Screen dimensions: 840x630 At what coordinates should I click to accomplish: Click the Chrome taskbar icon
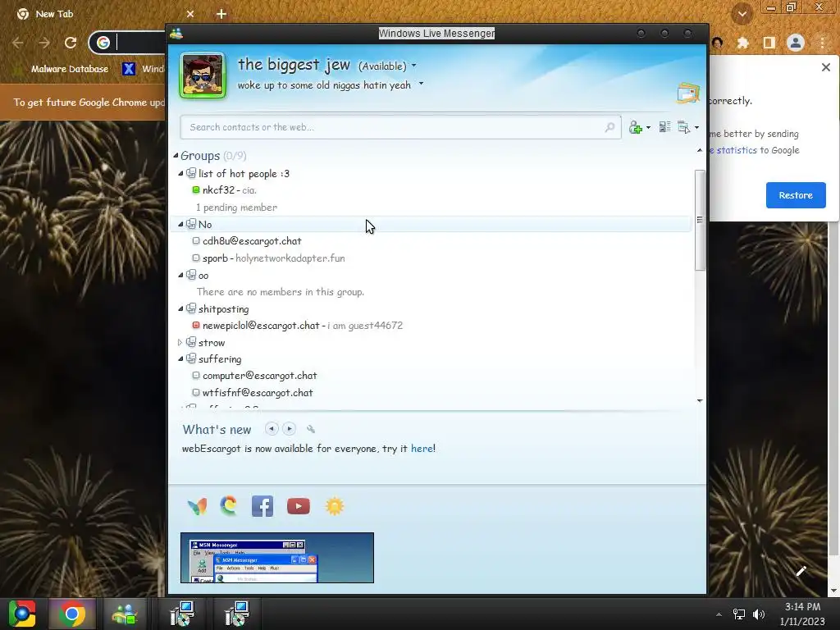[72, 614]
